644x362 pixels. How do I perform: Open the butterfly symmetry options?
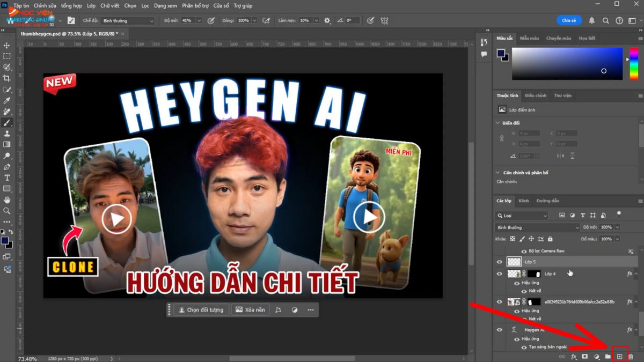(384, 20)
